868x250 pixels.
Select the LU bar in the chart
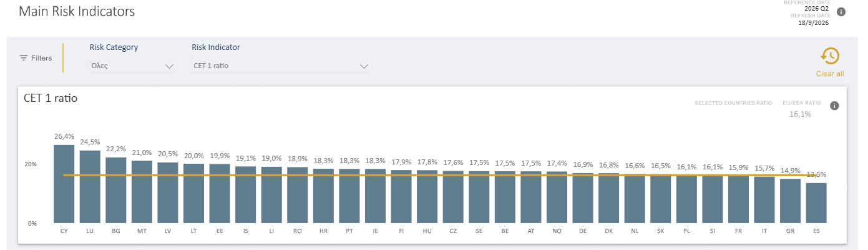tap(90, 187)
